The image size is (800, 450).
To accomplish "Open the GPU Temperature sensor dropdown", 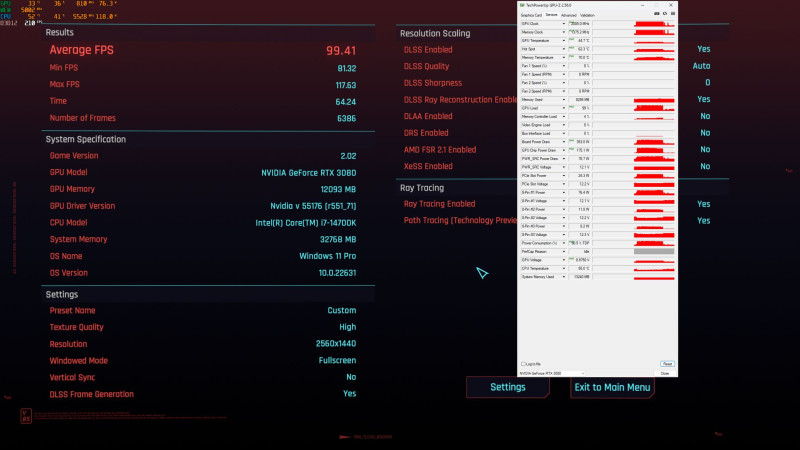I will coord(564,41).
